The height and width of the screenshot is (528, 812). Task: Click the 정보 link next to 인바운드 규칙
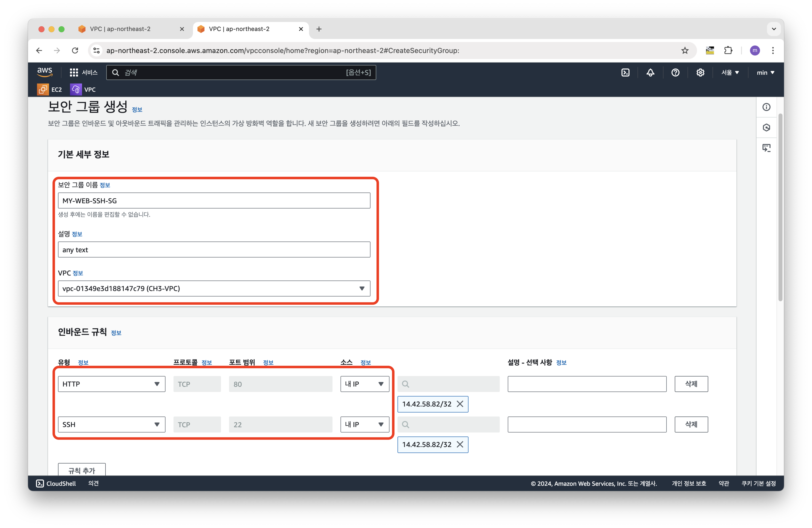[116, 333]
